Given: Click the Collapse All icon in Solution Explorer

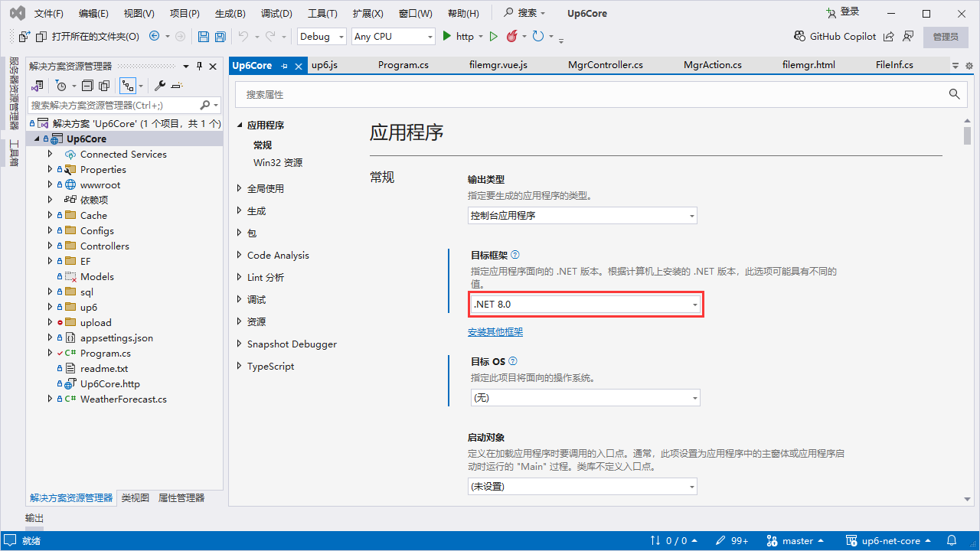Looking at the screenshot, I should pyautogui.click(x=87, y=86).
